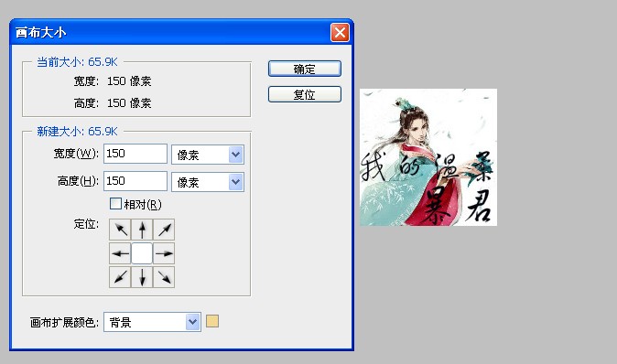
Task: Set anchor to bottom-left arrow
Action: click(120, 277)
